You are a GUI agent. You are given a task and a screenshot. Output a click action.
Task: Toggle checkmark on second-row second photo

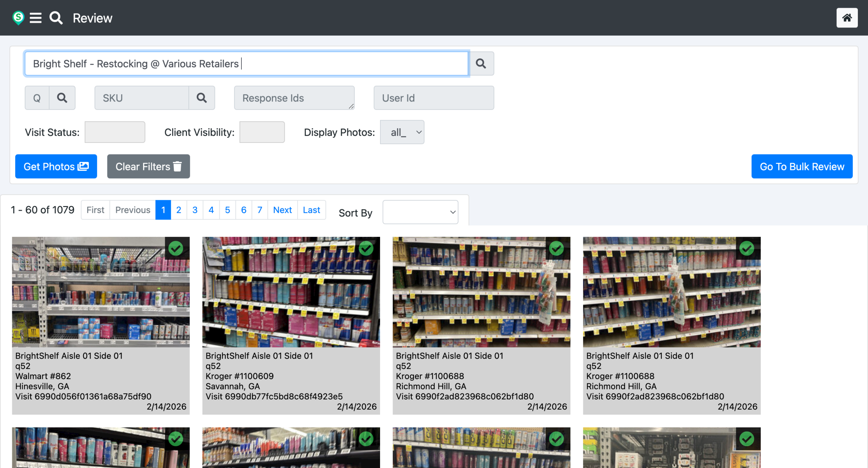coord(366,439)
